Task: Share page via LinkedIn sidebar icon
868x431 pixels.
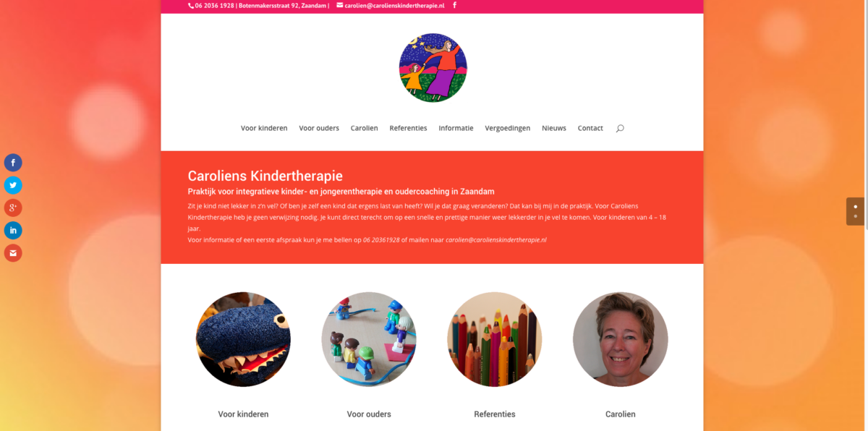Action: coord(13,231)
